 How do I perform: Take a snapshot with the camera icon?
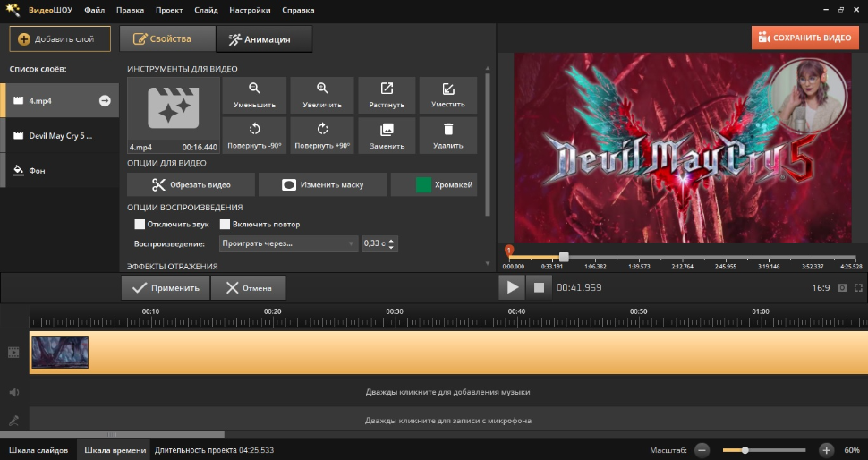(x=842, y=288)
